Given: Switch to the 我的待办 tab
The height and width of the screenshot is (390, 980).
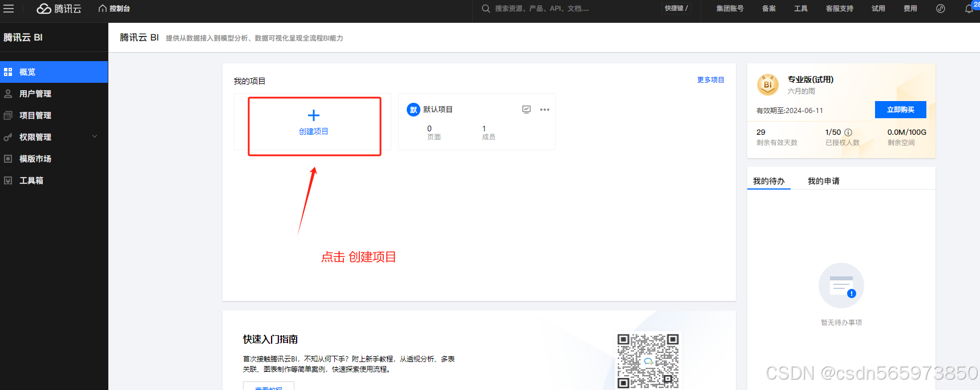Looking at the screenshot, I should coord(769,181).
